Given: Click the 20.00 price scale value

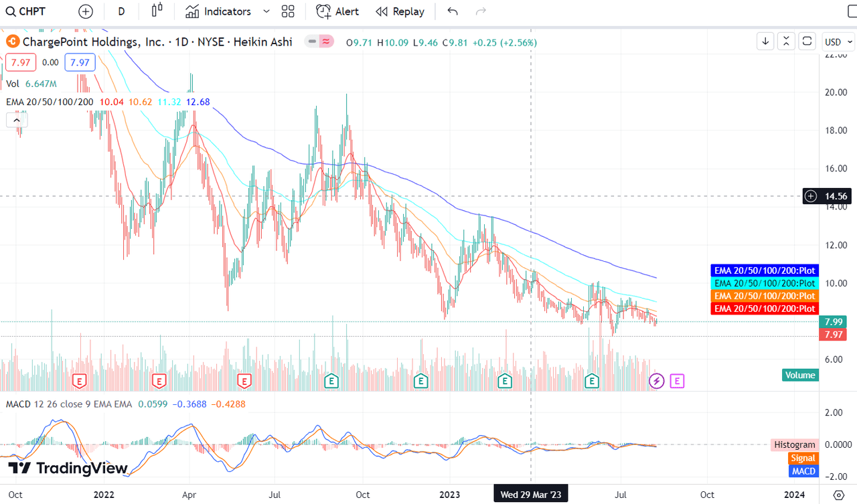Looking at the screenshot, I should coord(837,92).
